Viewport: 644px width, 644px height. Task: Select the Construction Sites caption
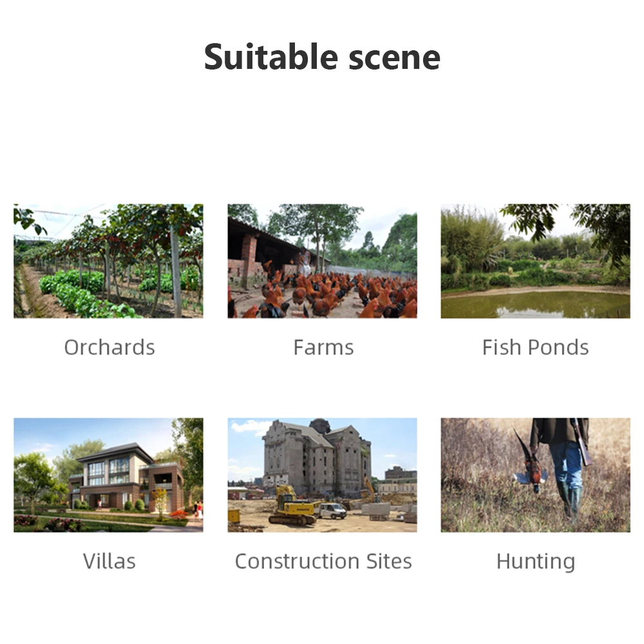click(x=323, y=561)
